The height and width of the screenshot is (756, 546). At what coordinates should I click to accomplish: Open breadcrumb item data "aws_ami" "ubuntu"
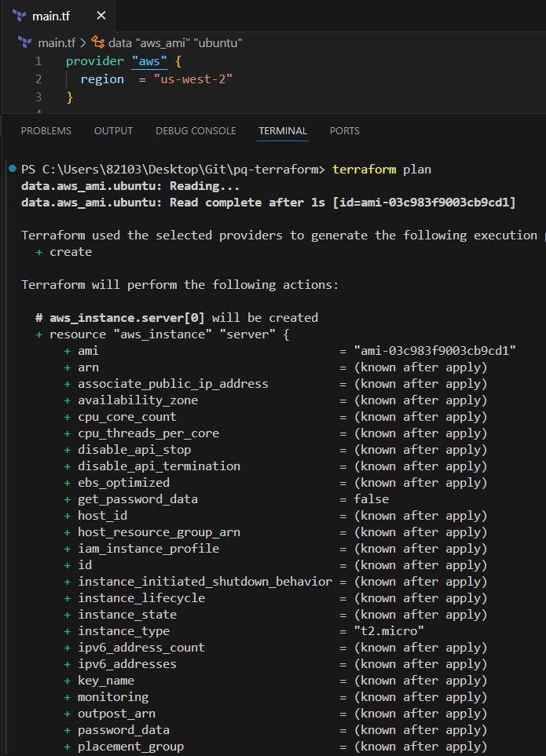coord(175,43)
